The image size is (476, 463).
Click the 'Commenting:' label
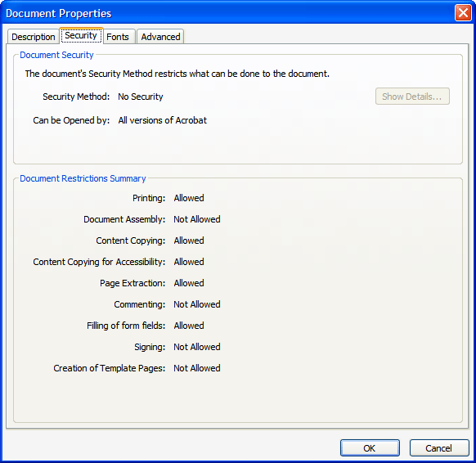click(x=140, y=304)
